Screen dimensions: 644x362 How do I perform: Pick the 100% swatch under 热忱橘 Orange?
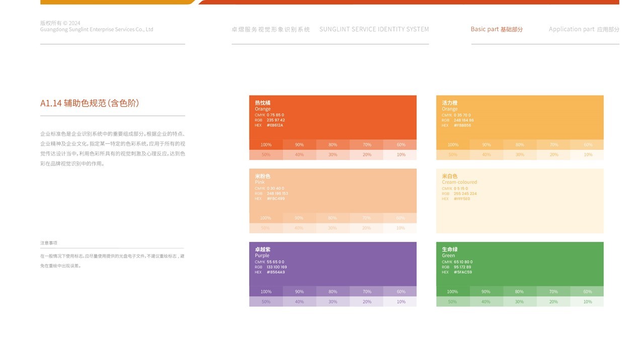(266, 145)
